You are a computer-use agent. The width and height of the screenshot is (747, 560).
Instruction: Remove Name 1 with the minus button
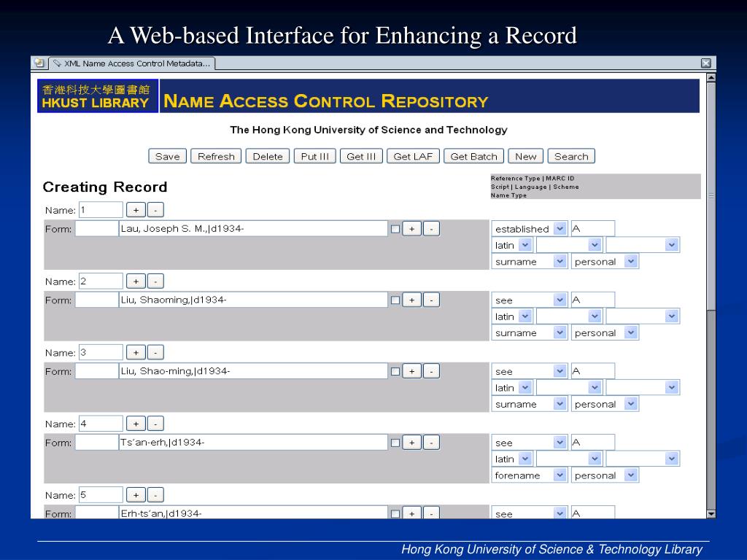(x=155, y=210)
